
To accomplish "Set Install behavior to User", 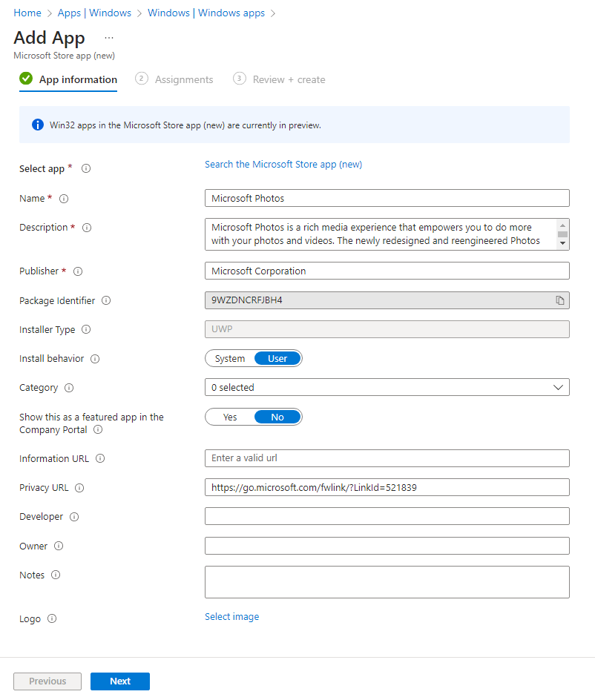I will tap(277, 359).
